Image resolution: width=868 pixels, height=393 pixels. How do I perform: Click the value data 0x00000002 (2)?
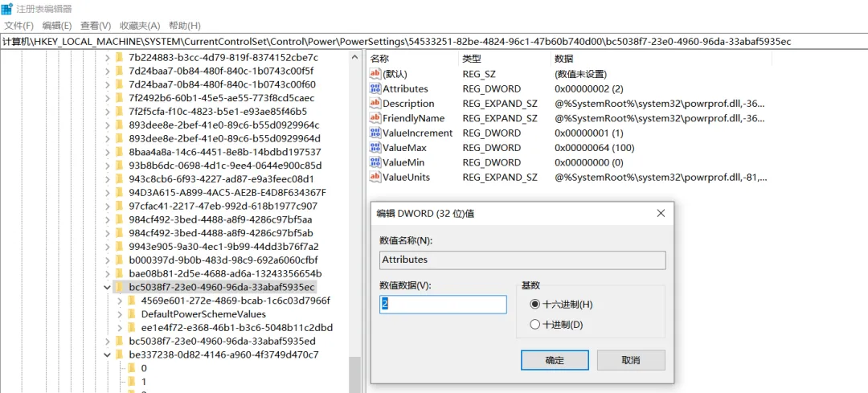588,88
